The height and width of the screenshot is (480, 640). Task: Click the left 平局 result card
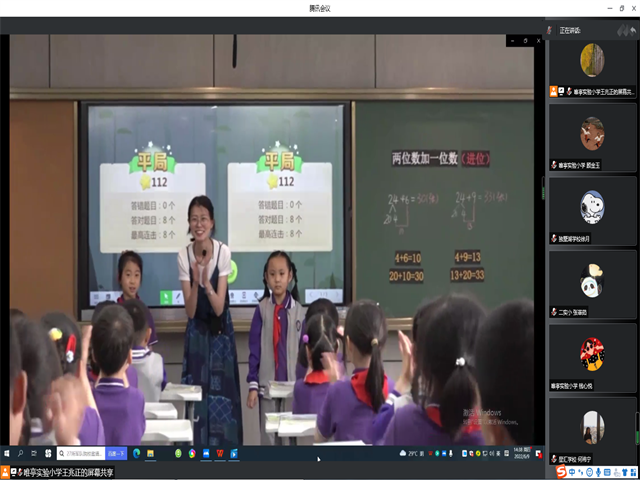[152, 198]
